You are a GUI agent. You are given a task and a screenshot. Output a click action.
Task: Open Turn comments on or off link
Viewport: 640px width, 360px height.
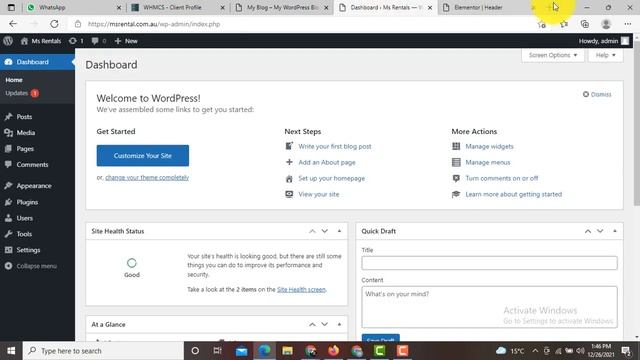click(502, 178)
